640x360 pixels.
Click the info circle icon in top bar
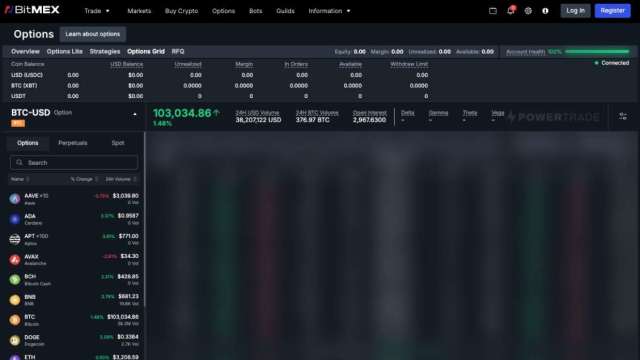545,11
